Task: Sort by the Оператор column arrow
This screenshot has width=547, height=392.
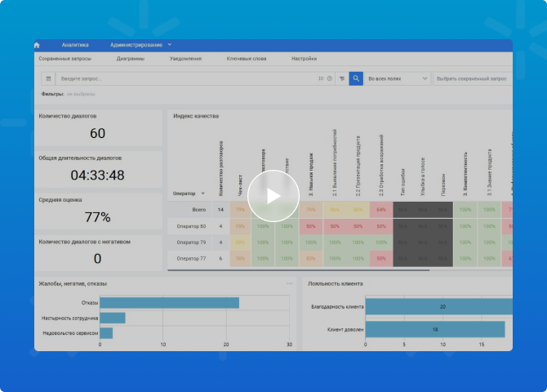Action: pos(202,194)
